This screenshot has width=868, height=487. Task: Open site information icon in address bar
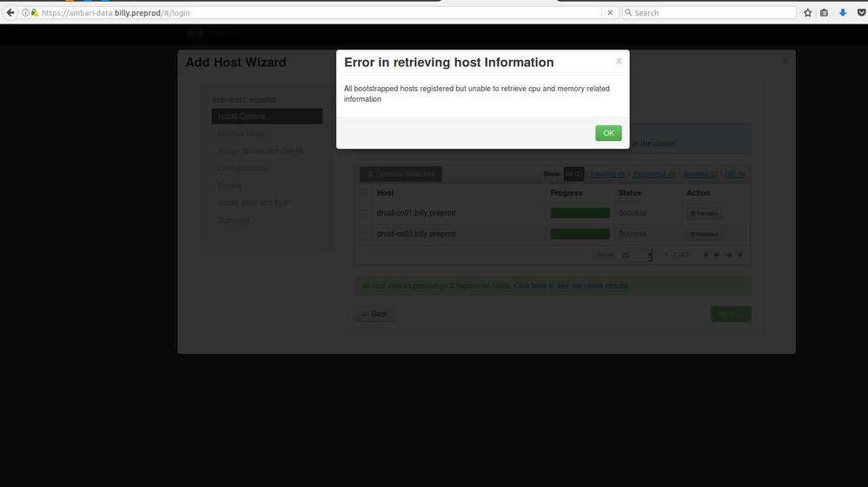(x=25, y=13)
